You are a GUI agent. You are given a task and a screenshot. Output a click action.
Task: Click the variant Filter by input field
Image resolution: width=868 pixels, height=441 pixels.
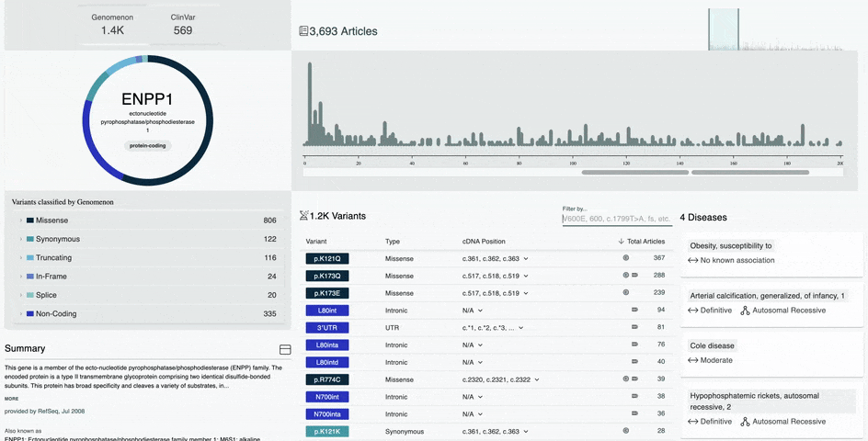(617, 219)
